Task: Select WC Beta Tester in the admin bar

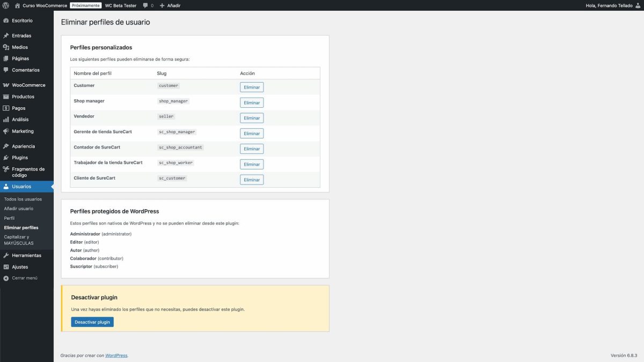Action: [120, 5]
